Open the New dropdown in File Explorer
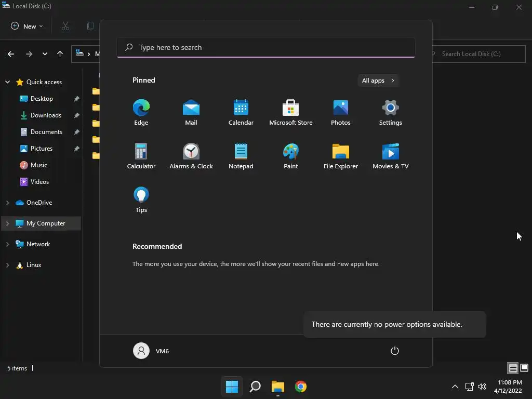 pyautogui.click(x=27, y=26)
